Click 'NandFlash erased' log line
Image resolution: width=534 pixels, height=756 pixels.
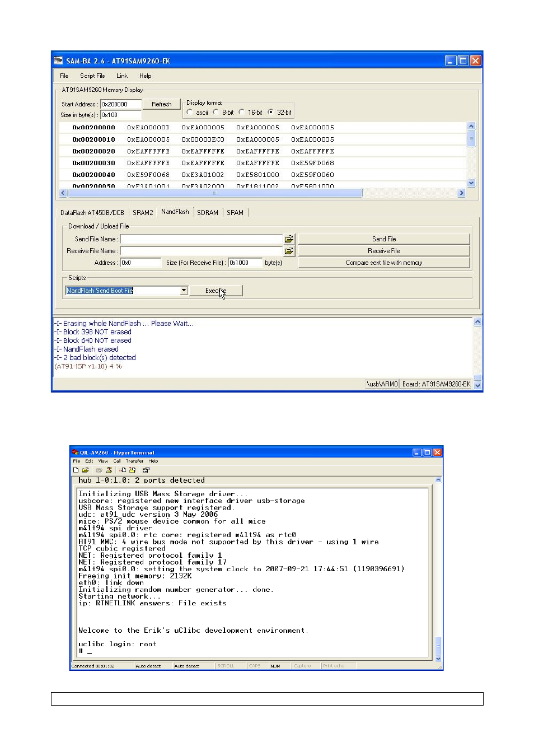click(x=87, y=349)
